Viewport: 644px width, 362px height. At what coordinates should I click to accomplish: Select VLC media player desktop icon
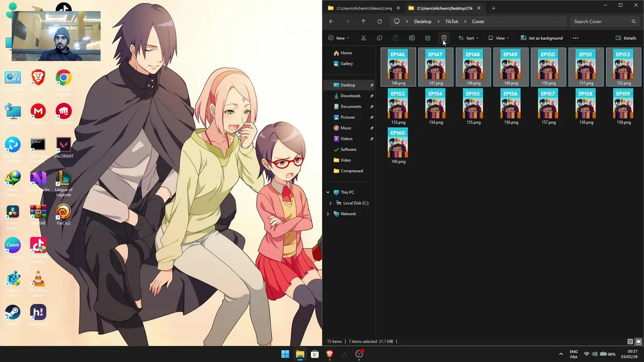38,284
